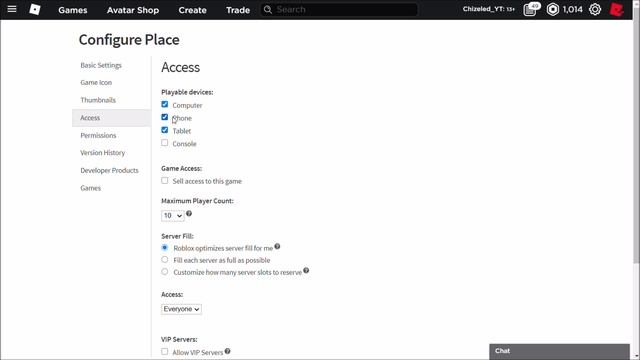
Task: Open Games section in sidebar
Action: [91, 188]
